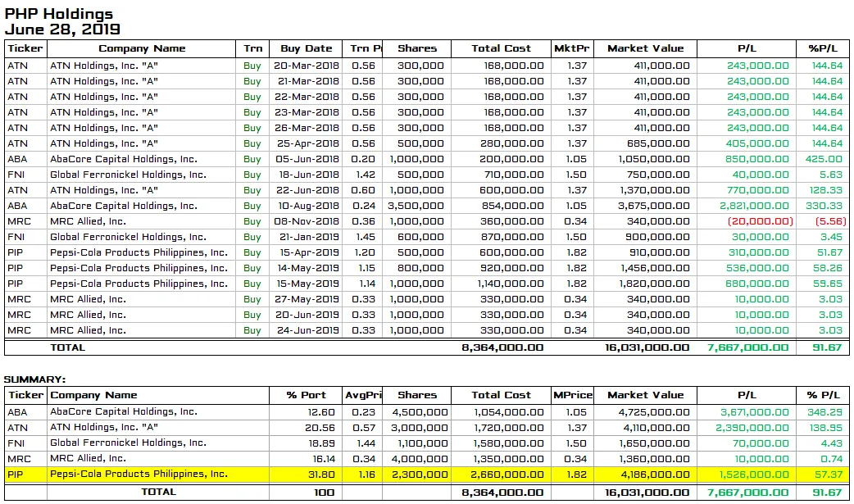Click the 'MPrice' column header
854x504 pixels.
coord(572,396)
